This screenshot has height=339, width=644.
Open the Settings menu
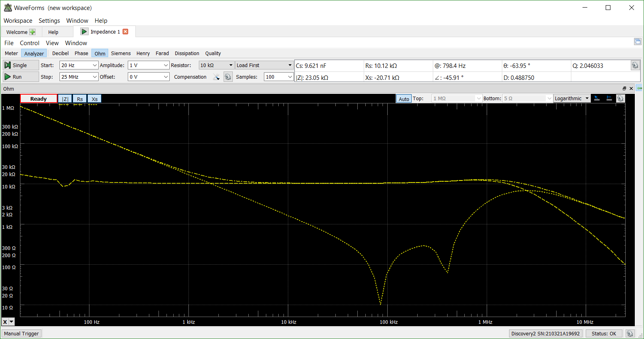(49, 20)
